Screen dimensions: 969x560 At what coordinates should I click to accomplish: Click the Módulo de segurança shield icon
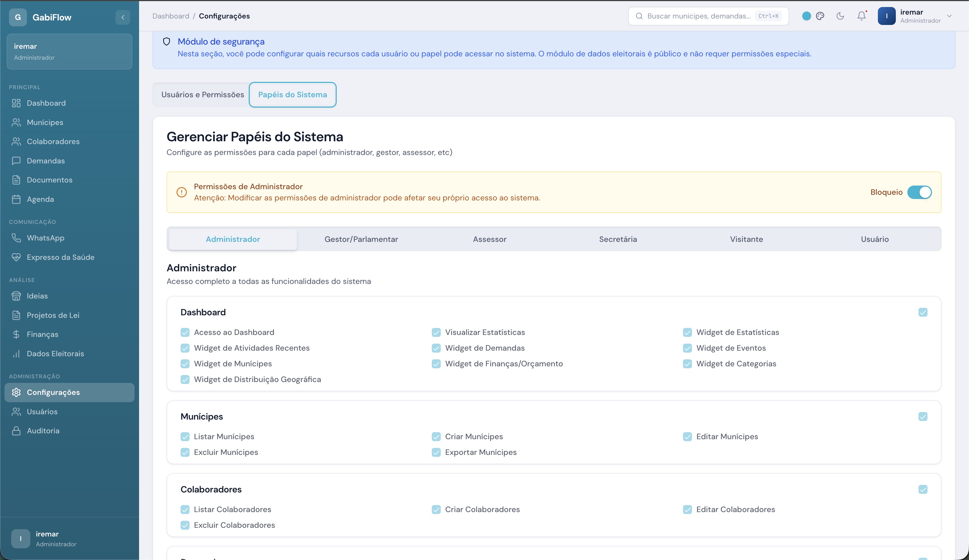[167, 41]
